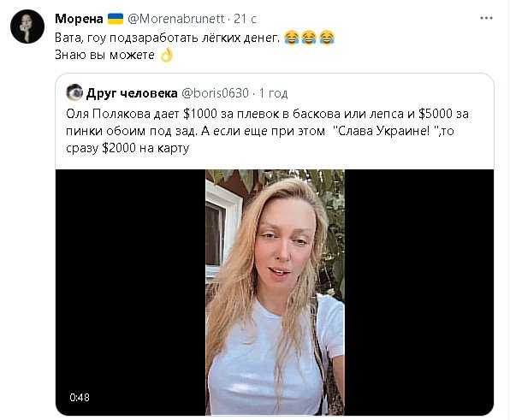
Task: Open the @boris0630 handle
Action: pyautogui.click(x=215, y=93)
